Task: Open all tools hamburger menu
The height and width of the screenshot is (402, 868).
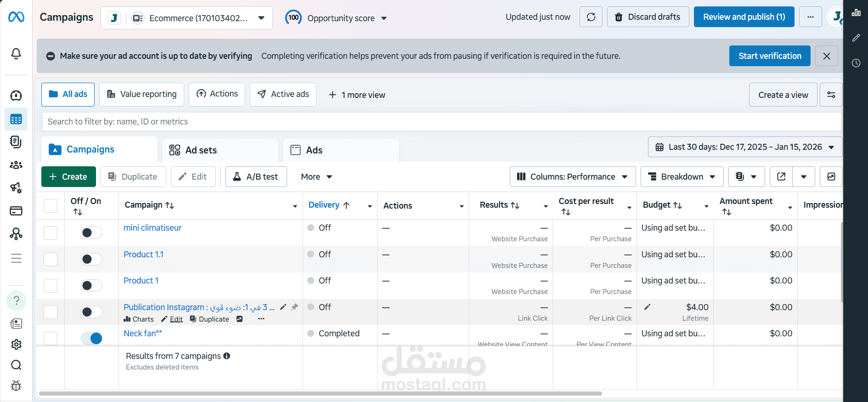Action: pos(16,258)
